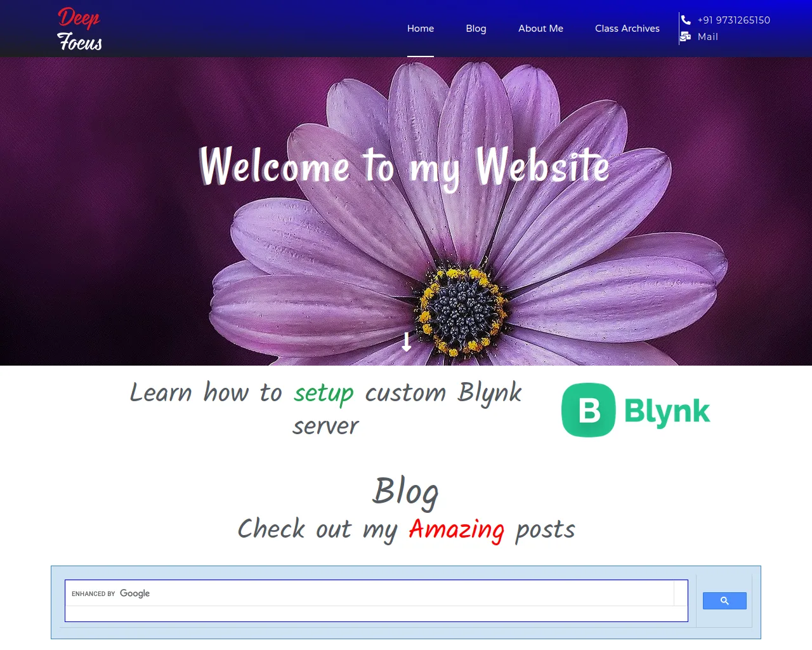Screen dimensions: 812x650
Task: Click the phone handset icon
Action: coord(686,20)
